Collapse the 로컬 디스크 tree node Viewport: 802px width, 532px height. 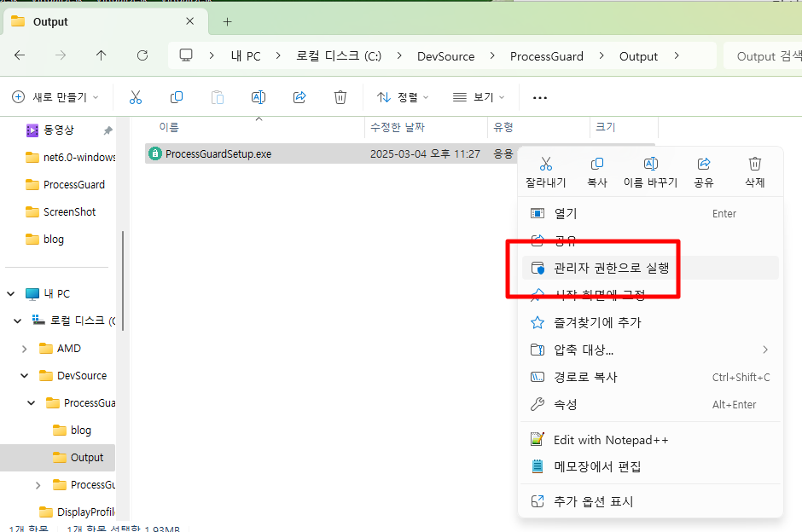[17, 321]
